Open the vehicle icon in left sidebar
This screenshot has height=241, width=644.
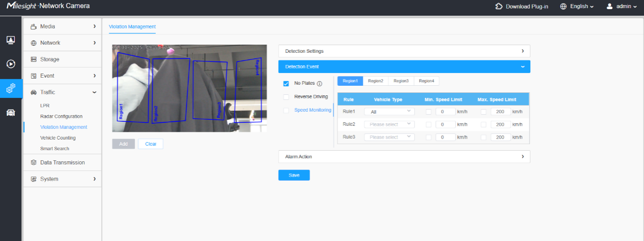pos(11,113)
